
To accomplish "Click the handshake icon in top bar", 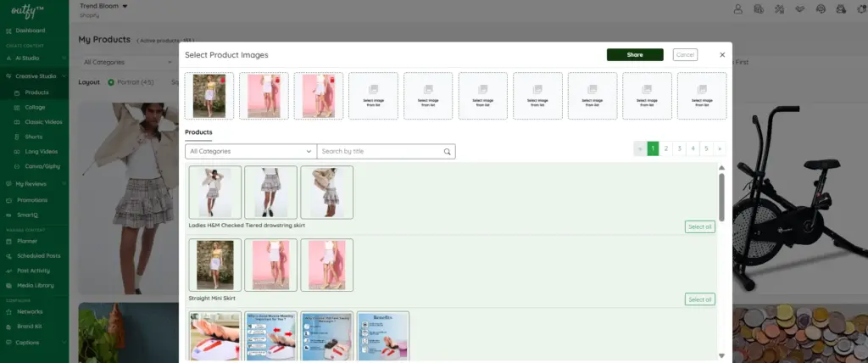I will coord(800,8).
